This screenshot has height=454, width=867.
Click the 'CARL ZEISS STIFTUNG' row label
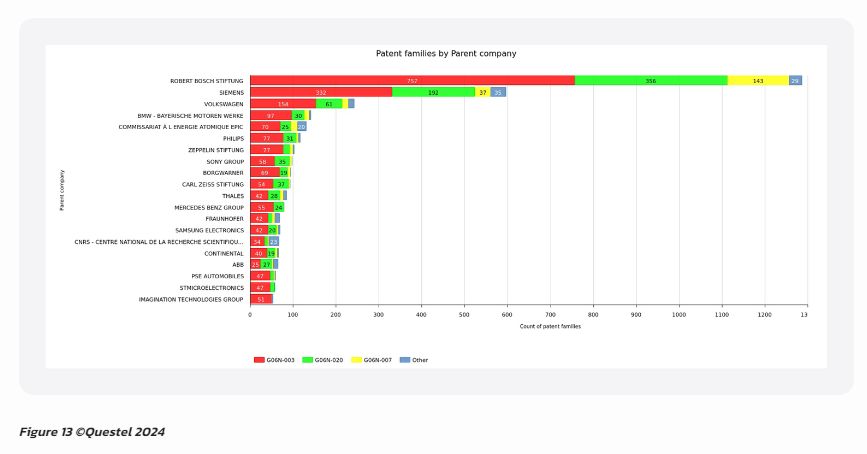click(213, 185)
